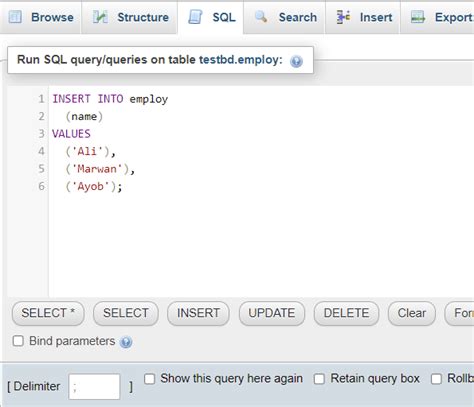
Task: Click the ('Ali'), line in editor
Action: click(90, 152)
